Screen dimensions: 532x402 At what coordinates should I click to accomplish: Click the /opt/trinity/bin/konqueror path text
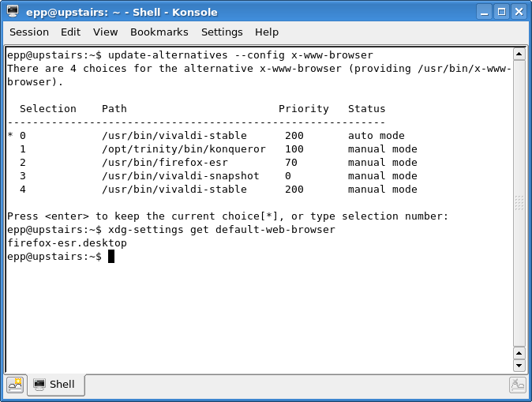[184, 149]
